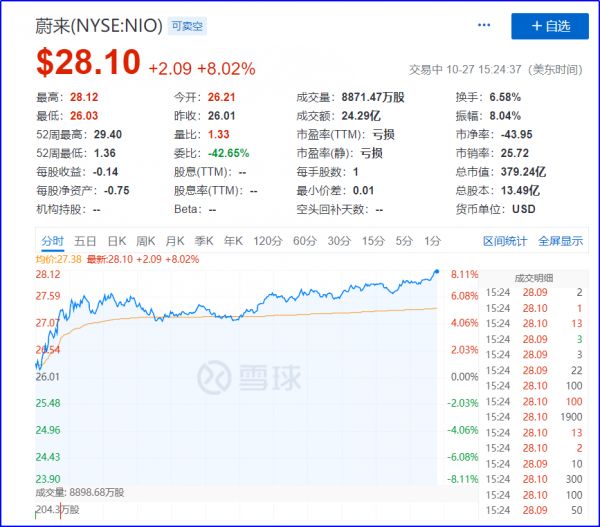The image size is (600, 527).
Task: Switch to the 15分 interval chart
Action: click(373, 241)
